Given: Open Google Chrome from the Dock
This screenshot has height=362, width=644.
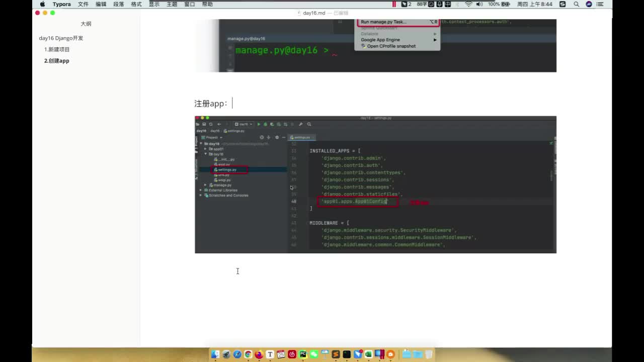Looking at the screenshot, I should click(248, 354).
